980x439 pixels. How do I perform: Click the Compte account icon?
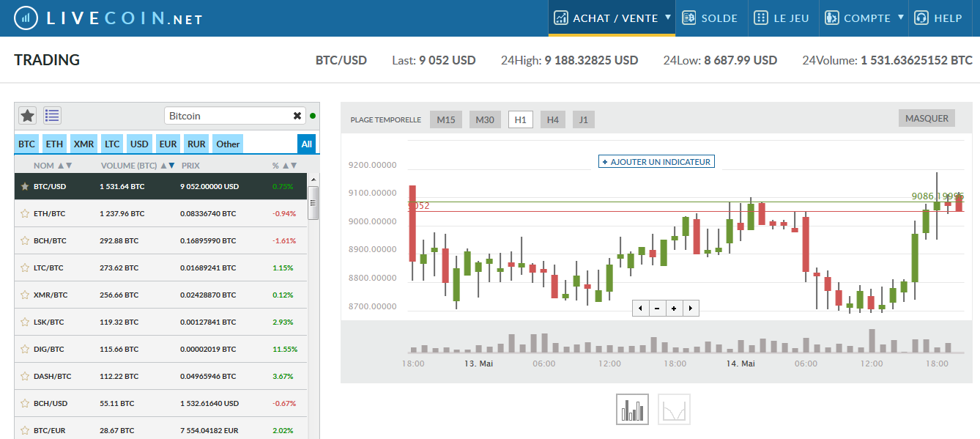(x=831, y=18)
